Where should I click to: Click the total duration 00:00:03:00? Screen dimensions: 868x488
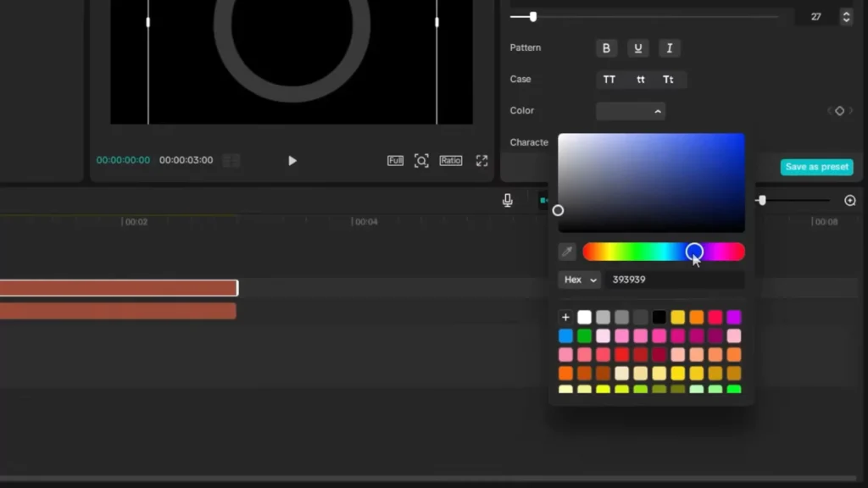[x=186, y=160]
